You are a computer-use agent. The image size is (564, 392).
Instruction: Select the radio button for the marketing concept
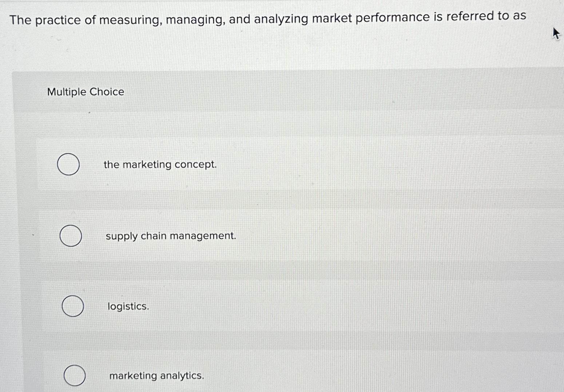tap(68, 165)
